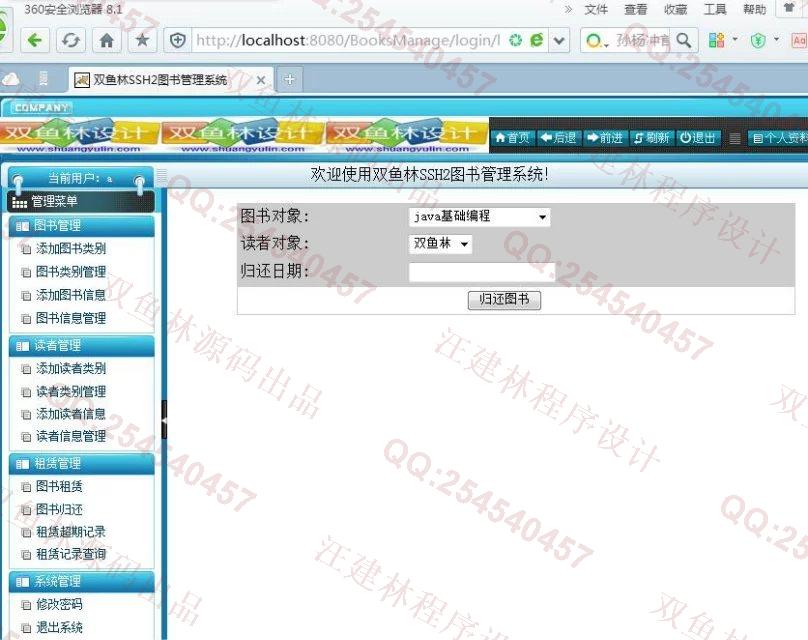Screen dimensions: 808x640
Task: Open the 读者对象 dropdown showing 双鱼林
Action: (x=440, y=244)
